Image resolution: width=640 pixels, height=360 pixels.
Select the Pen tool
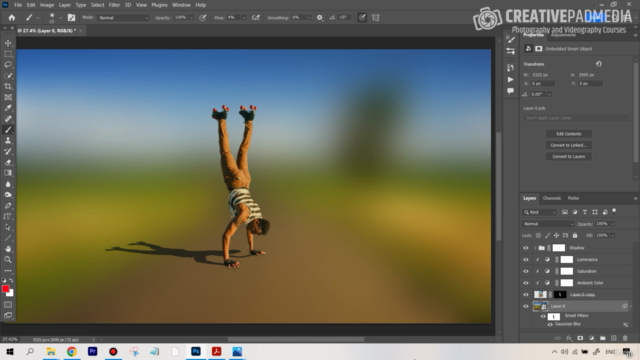pyautogui.click(x=8, y=206)
